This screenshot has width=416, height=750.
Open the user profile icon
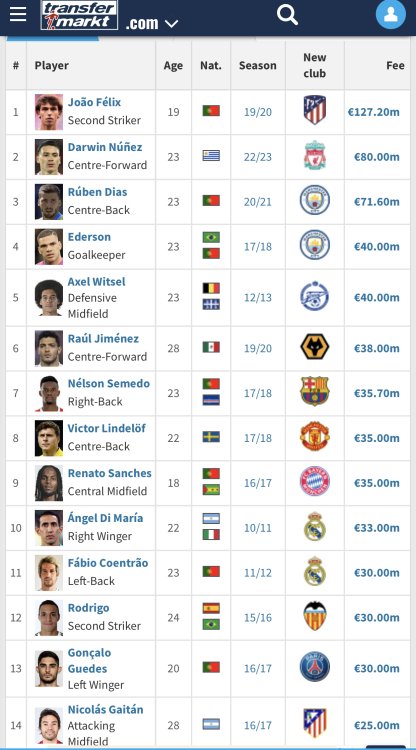click(391, 14)
